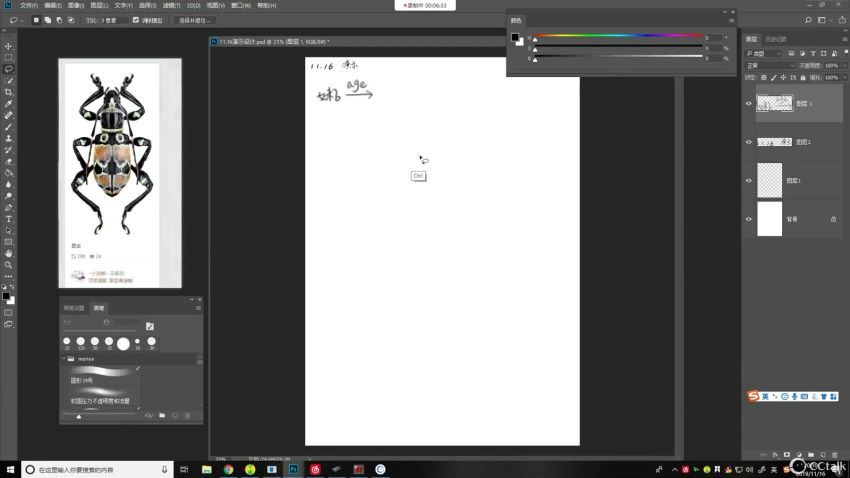850x478 pixels.
Task: Click the 选择并遮住 button
Action: pyautogui.click(x=194, y=20)
